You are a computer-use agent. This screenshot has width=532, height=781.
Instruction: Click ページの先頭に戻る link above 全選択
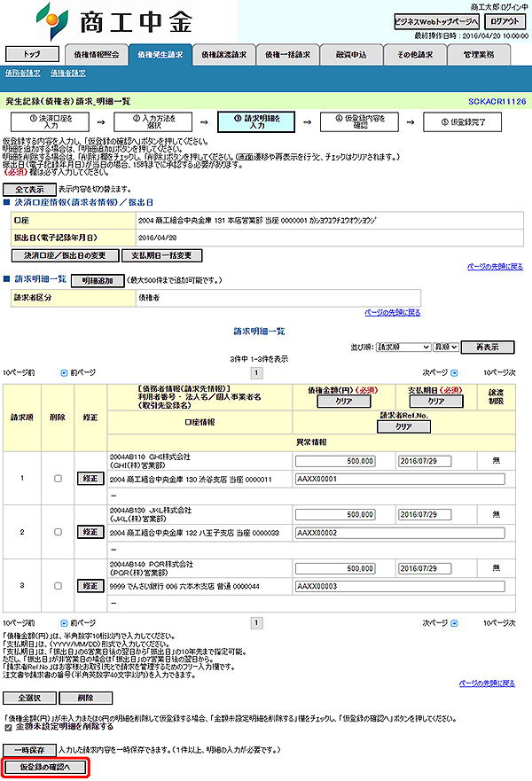[x=487, y=683]
